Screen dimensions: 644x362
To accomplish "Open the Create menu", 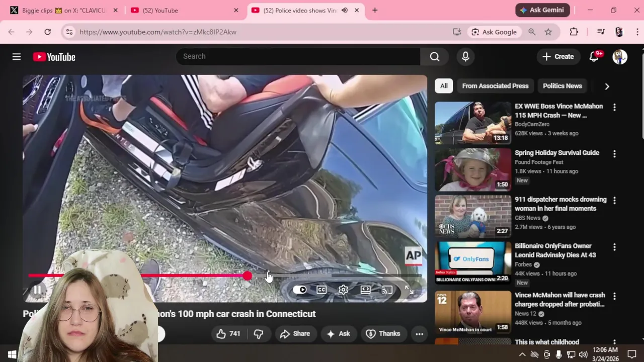I will pyautogui.click(x=557, y=57).
